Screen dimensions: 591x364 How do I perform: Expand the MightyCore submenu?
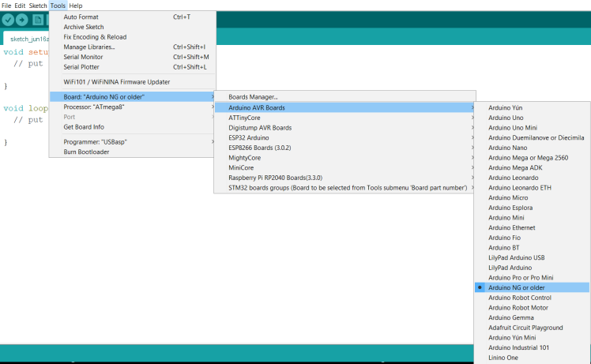[x=344, y=157]
